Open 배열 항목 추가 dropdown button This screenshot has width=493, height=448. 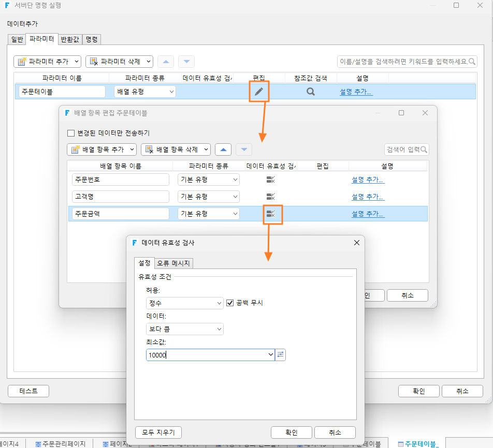coord(102,150)
